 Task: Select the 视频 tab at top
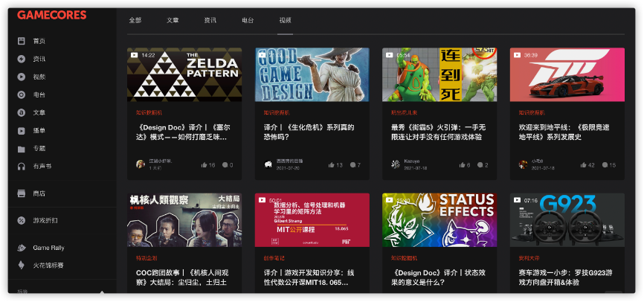tap(285, 20)
